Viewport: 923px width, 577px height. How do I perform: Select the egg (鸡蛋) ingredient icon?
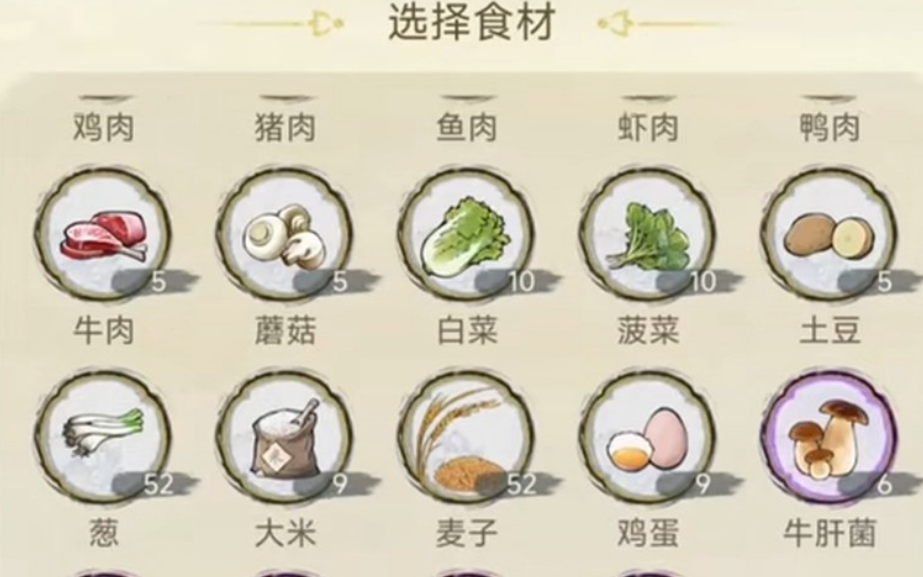click(648, 437)
